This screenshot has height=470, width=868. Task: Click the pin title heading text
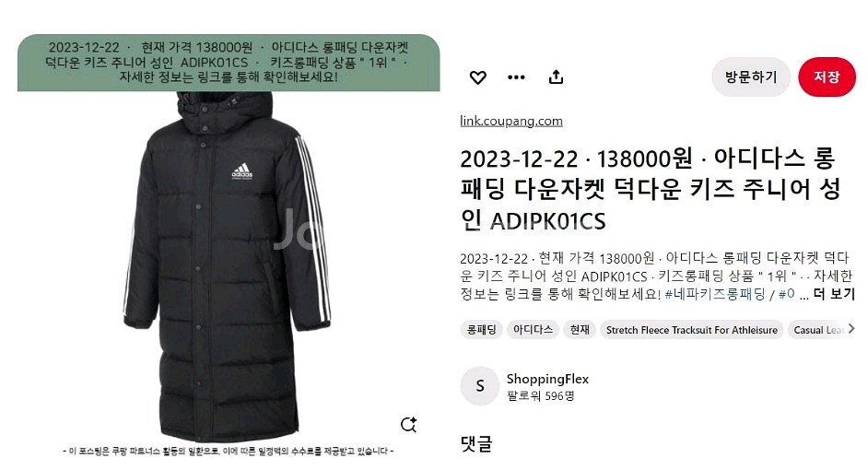pyautogui.click(x=651, y=190)
